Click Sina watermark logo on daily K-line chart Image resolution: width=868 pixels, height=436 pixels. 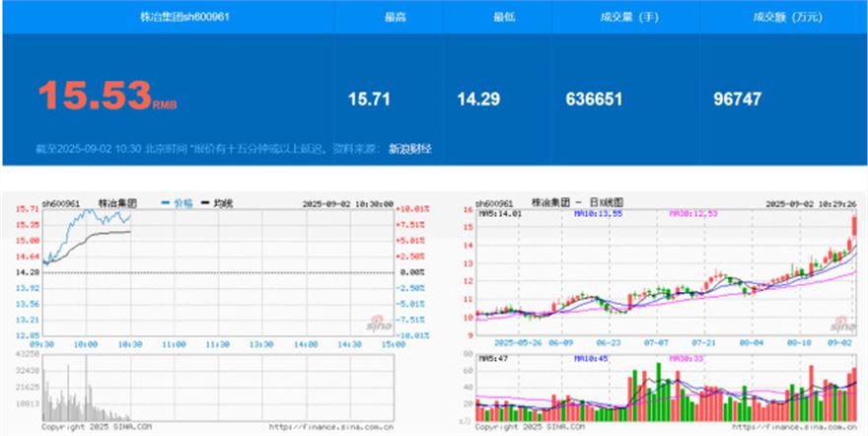point(841,323)
